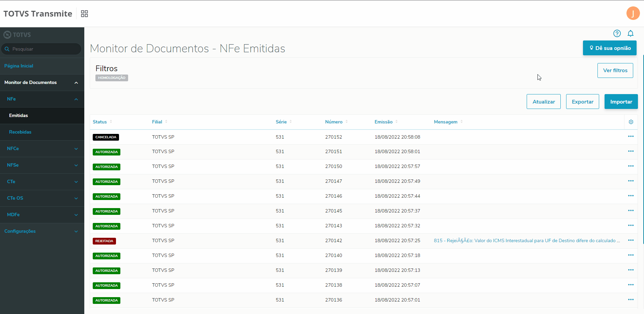
Task: Open the user avatar J menu
Action: pyautogui.click(x=633, y=13)
